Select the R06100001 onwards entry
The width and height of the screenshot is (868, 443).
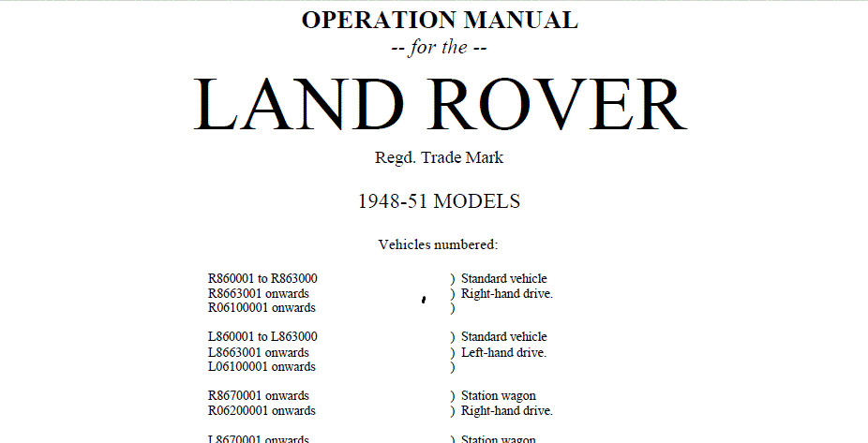262,308
